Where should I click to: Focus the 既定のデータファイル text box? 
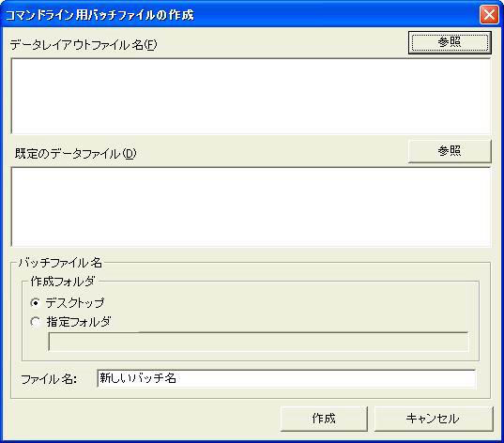click(251, 206)
